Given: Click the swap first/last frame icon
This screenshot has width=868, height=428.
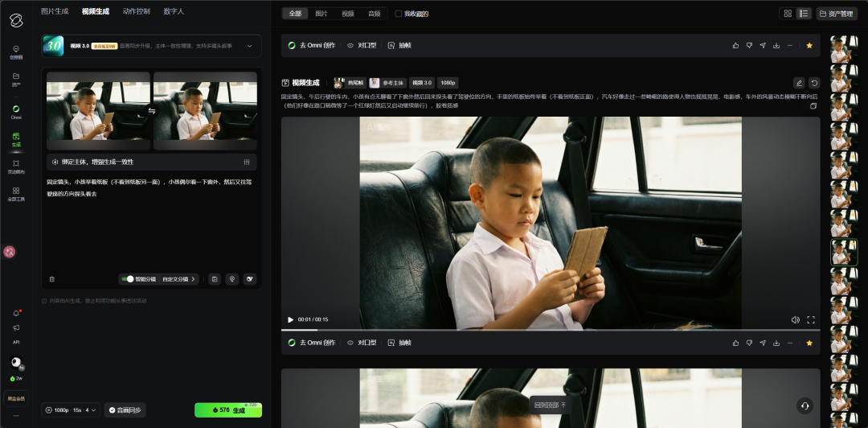Looking at the screenshot, I should click(152, 112).
